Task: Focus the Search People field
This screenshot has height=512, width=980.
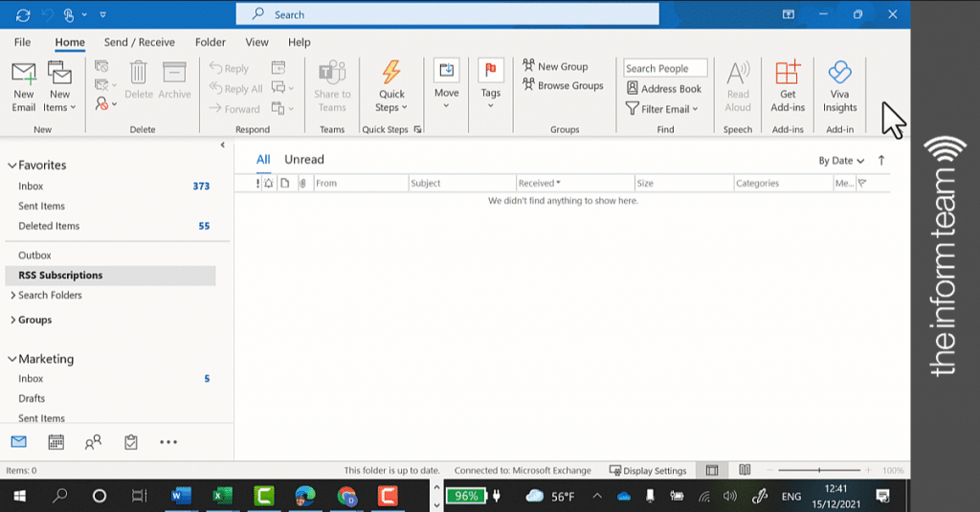Action: tap(665, 68)
